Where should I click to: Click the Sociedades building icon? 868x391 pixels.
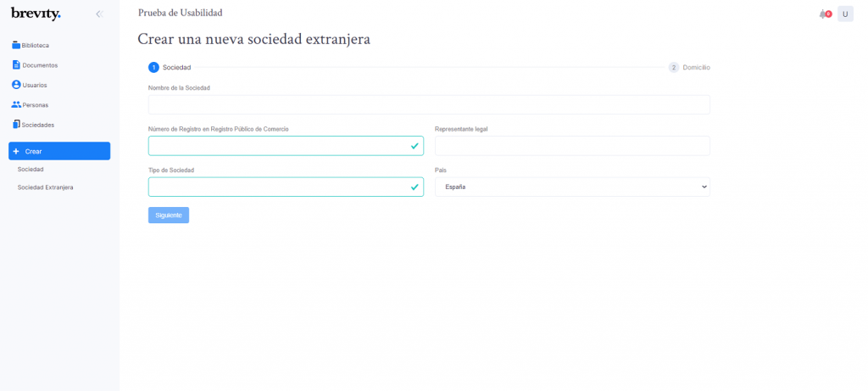pos(16,125)
